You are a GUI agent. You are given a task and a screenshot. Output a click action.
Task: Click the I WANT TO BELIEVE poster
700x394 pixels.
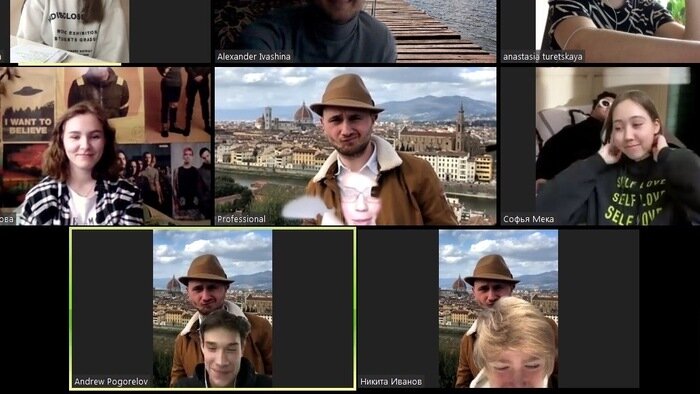tap(28, 114)
